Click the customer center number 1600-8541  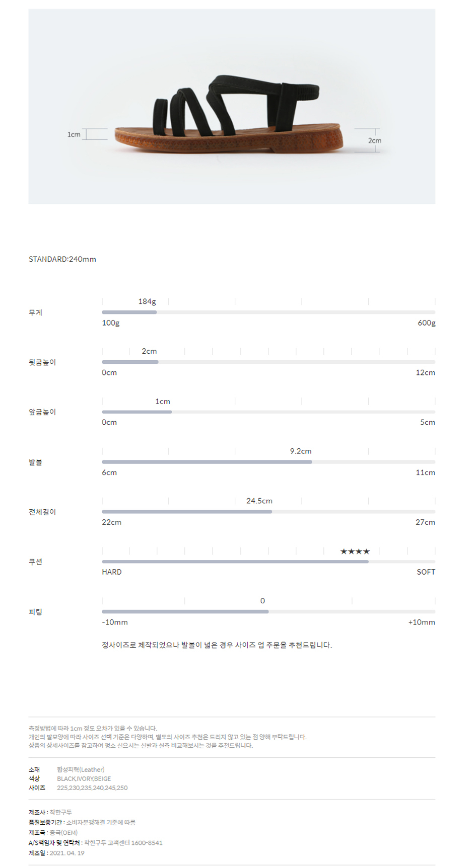[147, 843]
